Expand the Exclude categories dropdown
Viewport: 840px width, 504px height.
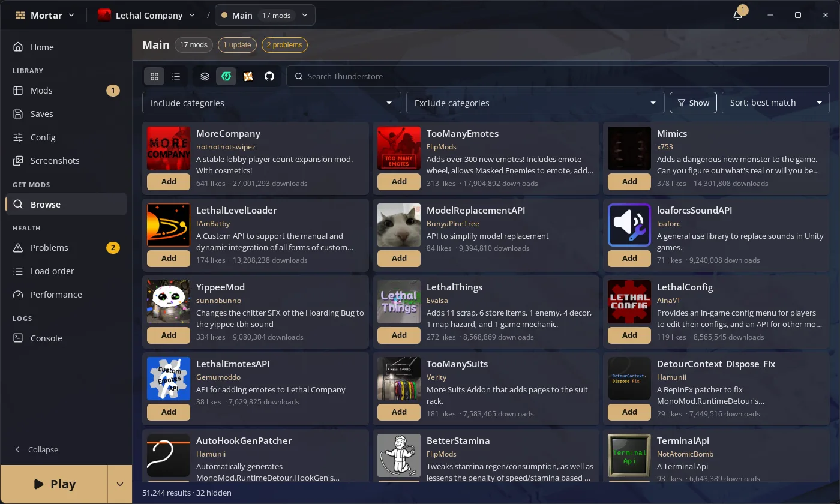pyautogui.click(x=535, y=103)
